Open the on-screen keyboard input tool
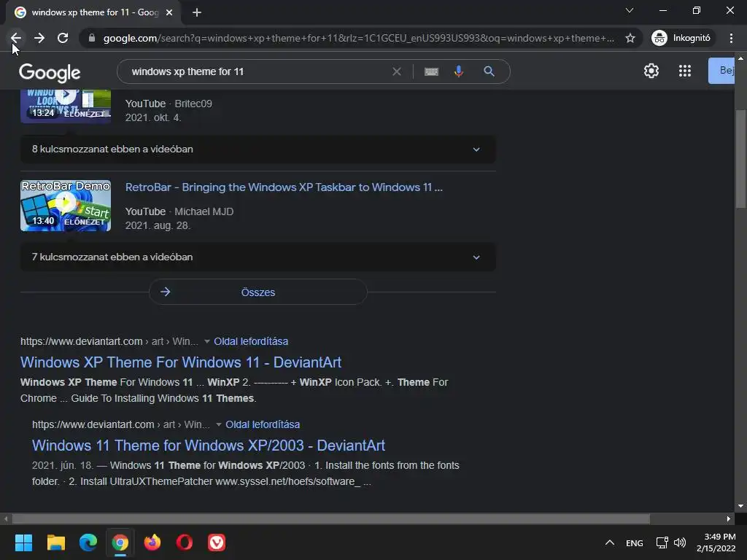747x560 pixels. tap(431, 71)
